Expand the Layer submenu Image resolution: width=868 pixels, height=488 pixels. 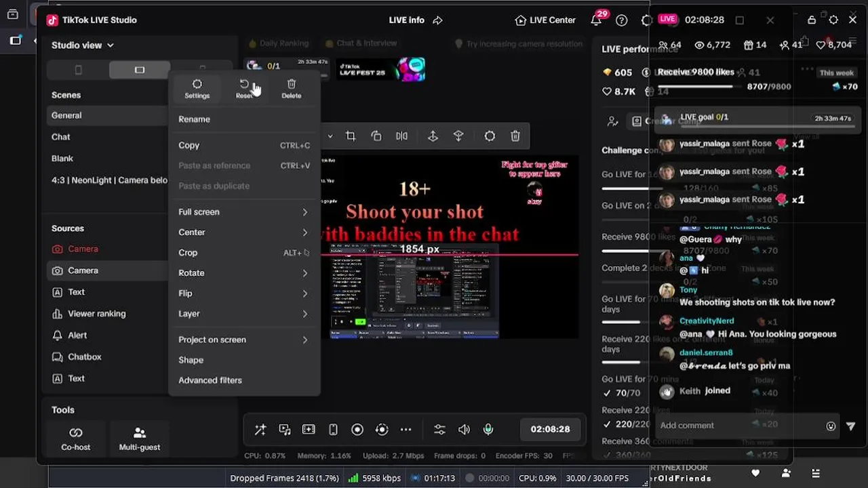pos(244,314)
